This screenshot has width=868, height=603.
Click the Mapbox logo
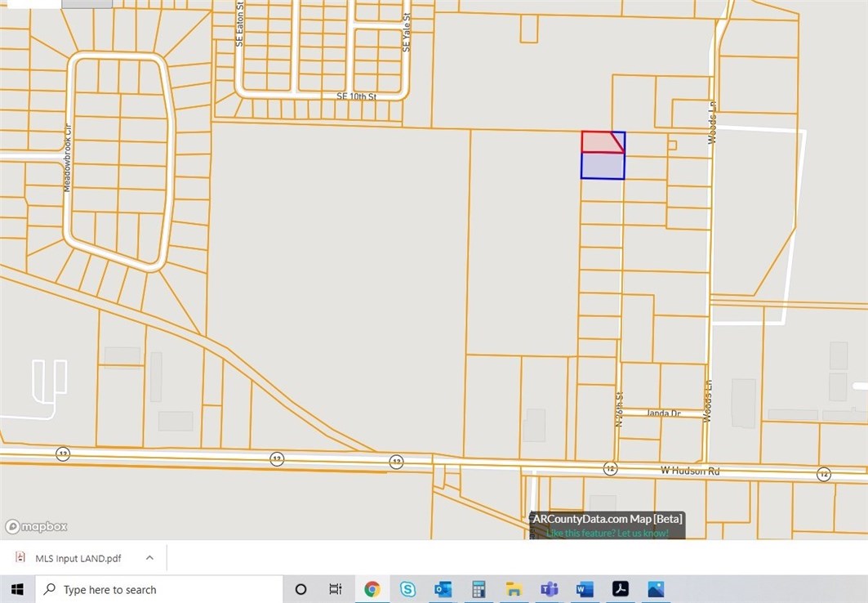click(x=37, y=526)
